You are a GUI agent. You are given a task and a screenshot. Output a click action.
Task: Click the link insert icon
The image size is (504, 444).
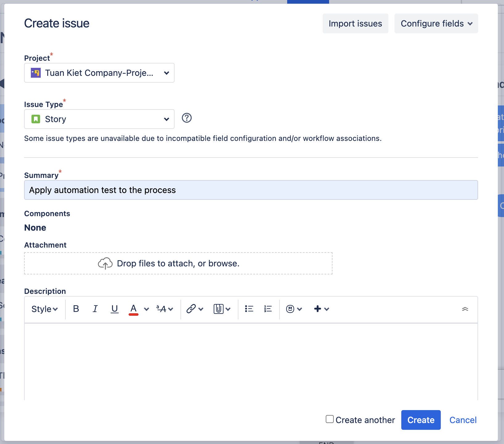[x=191, y=309]
